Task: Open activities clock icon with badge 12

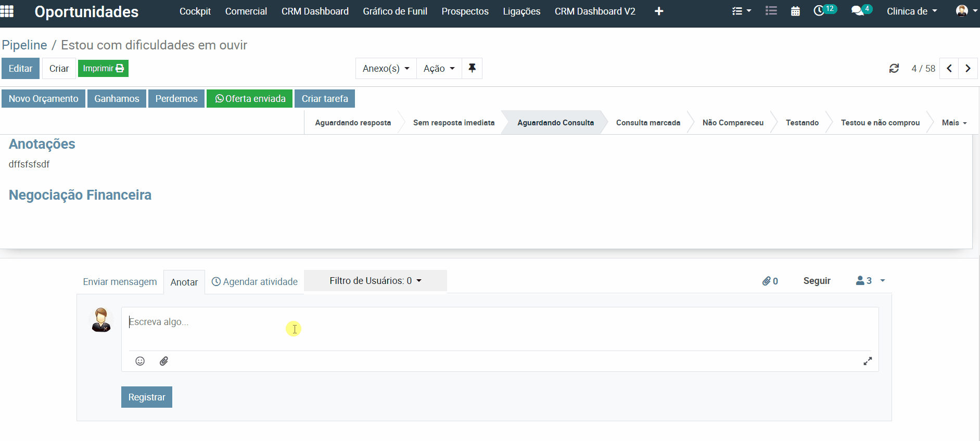Action: (x=819, y=11)
